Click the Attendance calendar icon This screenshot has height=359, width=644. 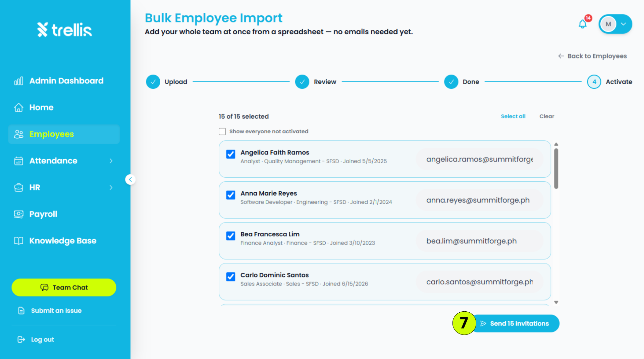coord(19,161)
